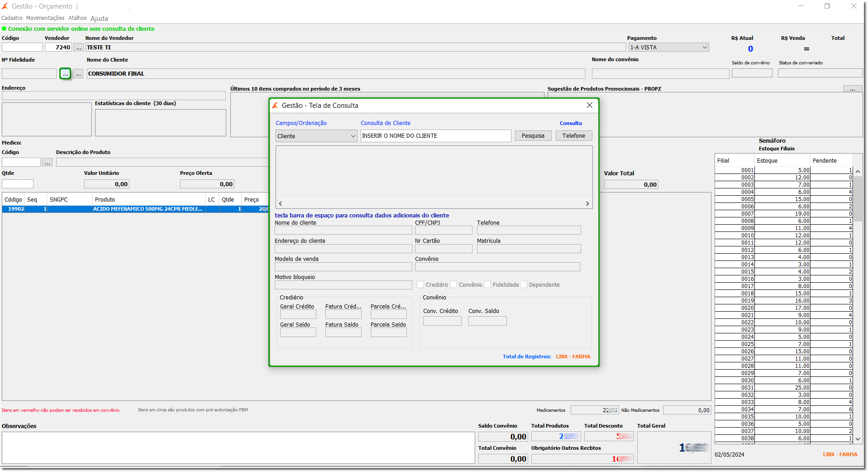Click the right scroll arrow in the results list
868x472 pixels.
(587, 204)
